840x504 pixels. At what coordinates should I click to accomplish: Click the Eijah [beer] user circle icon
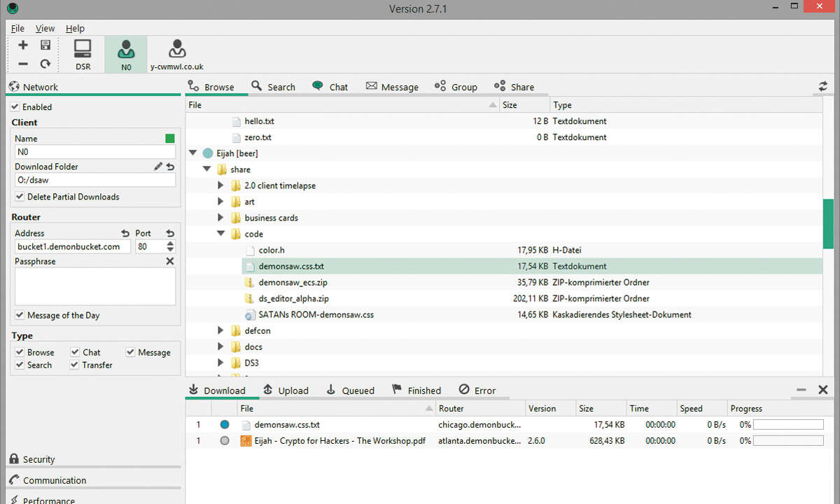coord(208,153)
